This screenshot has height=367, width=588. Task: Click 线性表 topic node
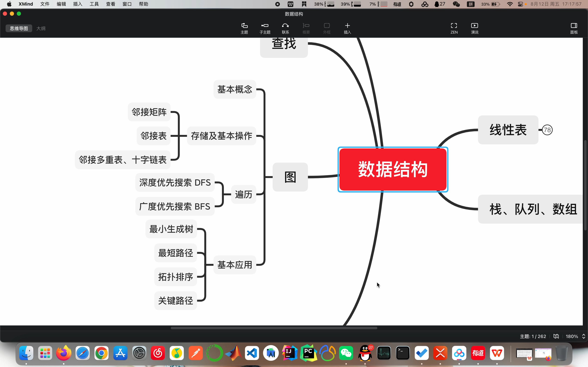[x=508, y=130]
